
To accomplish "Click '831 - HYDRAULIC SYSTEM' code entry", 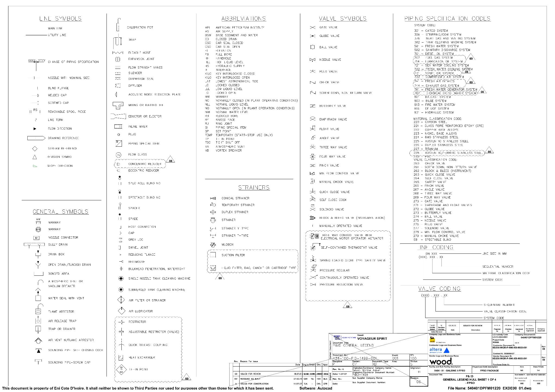I will click(x=434, y=113).
